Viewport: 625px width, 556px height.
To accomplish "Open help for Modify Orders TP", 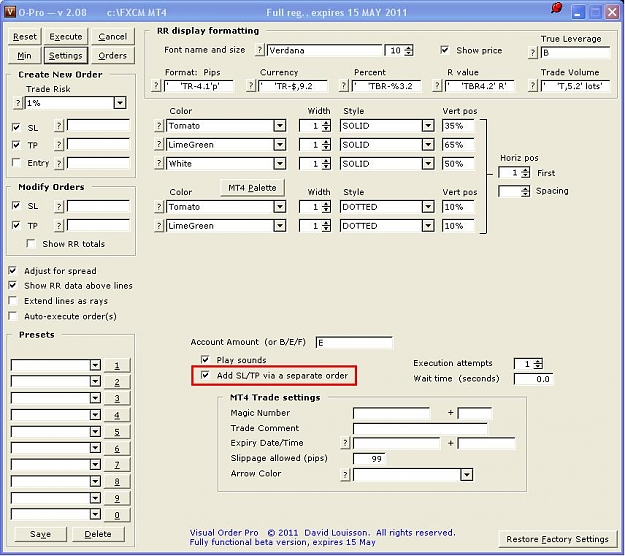I will pyautogui.click(x=59, y=226).
